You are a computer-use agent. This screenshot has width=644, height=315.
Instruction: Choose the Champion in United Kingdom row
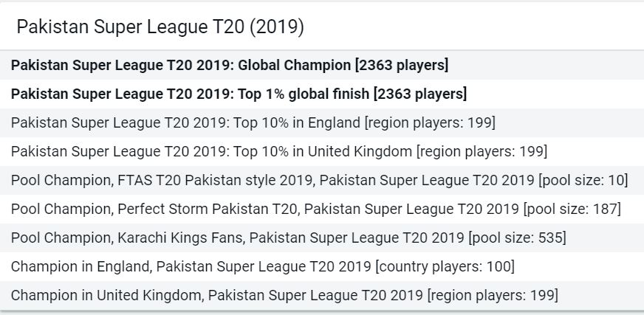pyautogui.click(x=322, y=295)
